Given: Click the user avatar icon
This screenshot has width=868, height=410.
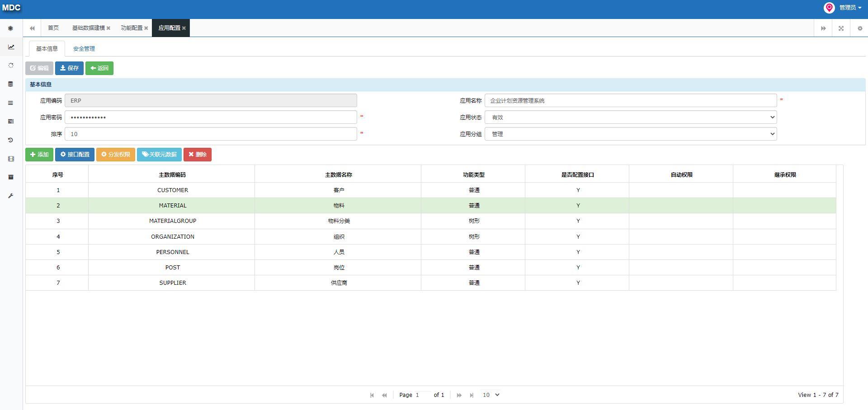Looking at the screenshot, I should click(829, 7).
